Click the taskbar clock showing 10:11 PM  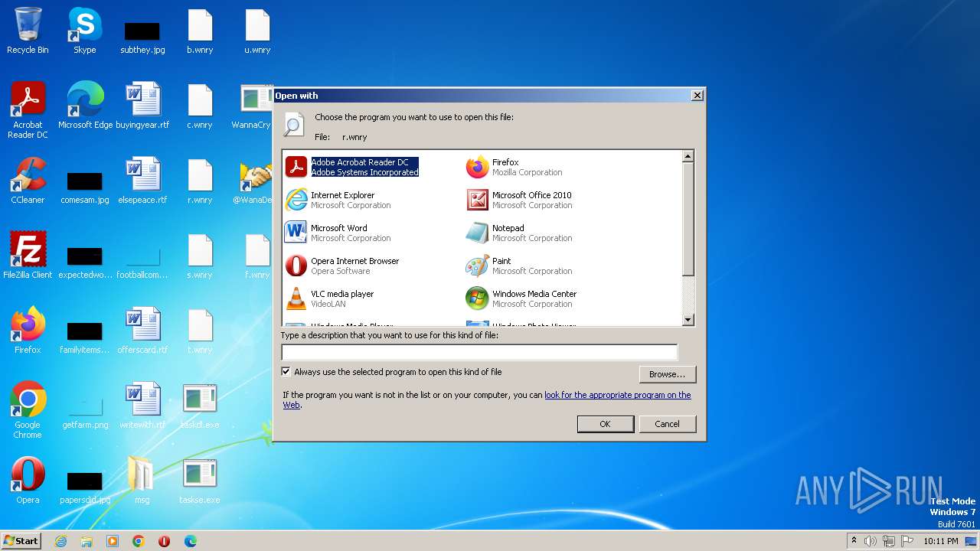pos(940,541)
